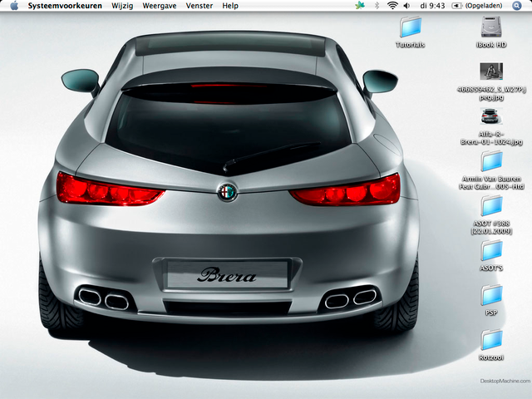Screen dimensions: 532x399
Task: Click the Tutorials folder label
Action: 410,44
